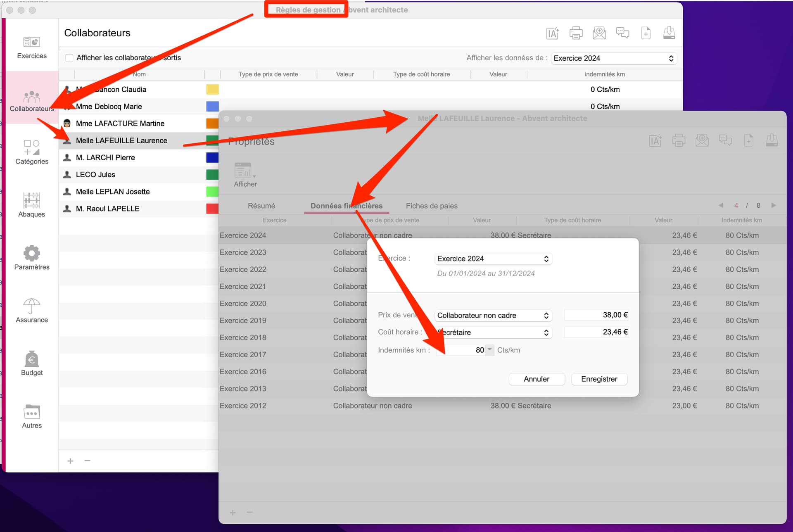The height and width of the screenshot is (532, 793).
Task: Switch to the Résumé tab
Action: (261, 206)
